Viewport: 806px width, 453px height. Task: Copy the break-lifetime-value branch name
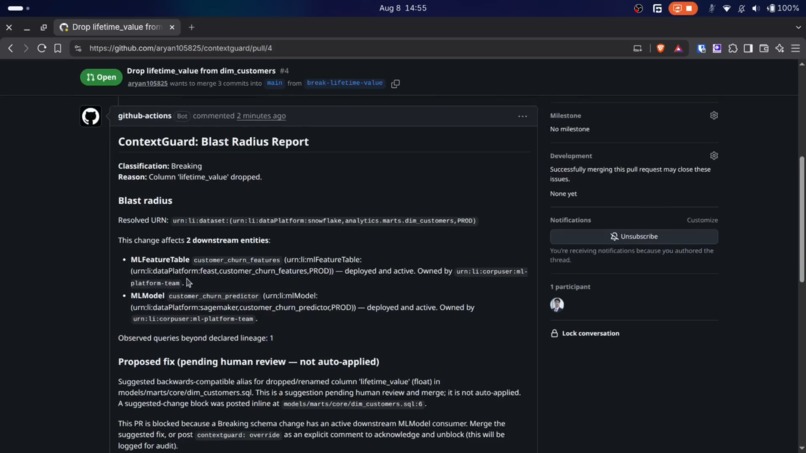pyautogui.click(x=395, y=83)
